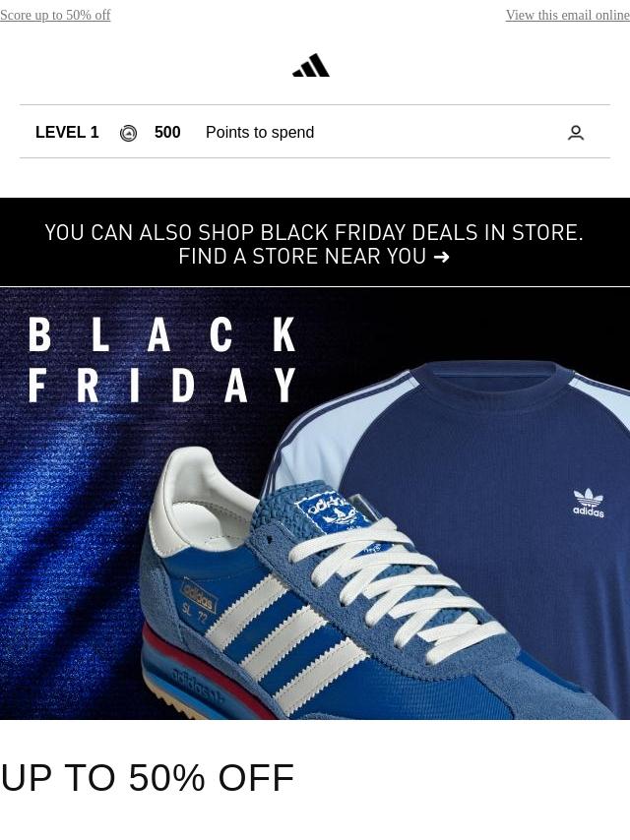Click the adidas three-stripes logo

(311, 65)
